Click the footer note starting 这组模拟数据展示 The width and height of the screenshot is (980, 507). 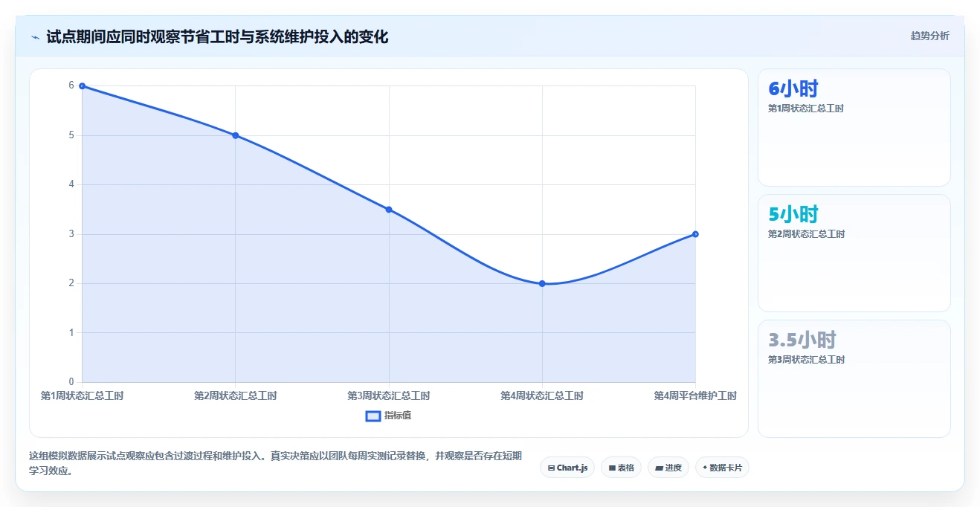[x=275, y=463]
